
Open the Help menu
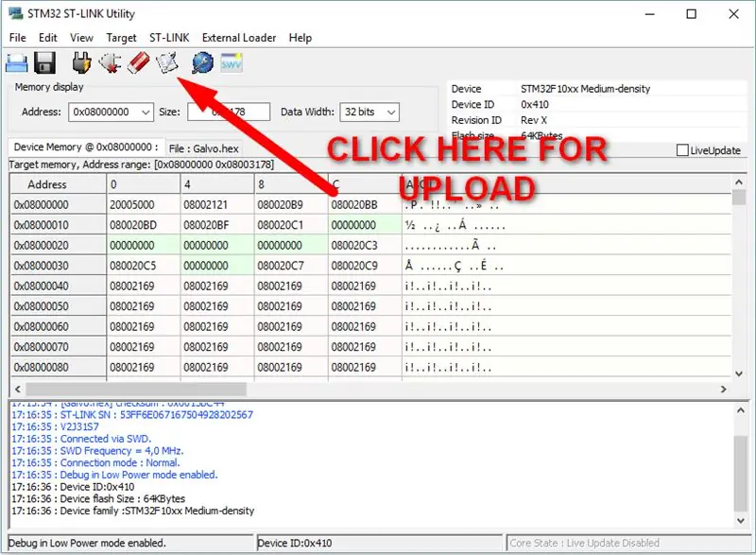point(301,38)
